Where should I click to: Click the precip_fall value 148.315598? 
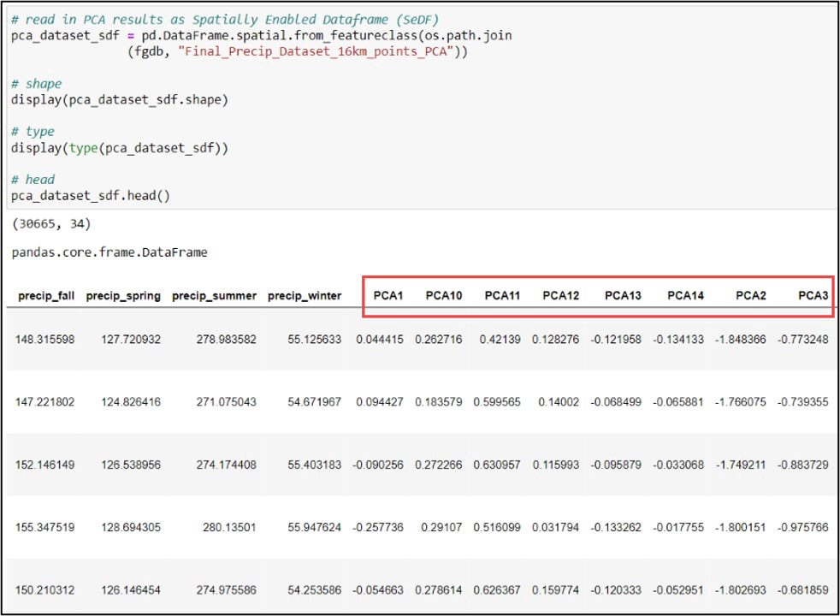click(44, 340)
